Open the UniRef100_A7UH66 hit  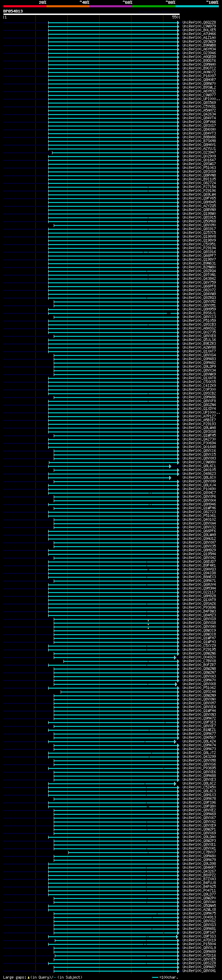(x=199, y=34)
